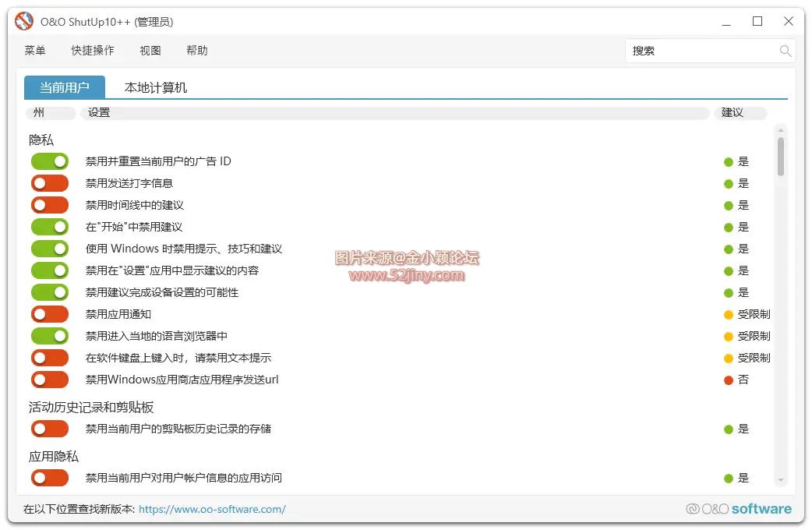Enable 禁用发送打字信息 switch

click(x=50, y=183)
